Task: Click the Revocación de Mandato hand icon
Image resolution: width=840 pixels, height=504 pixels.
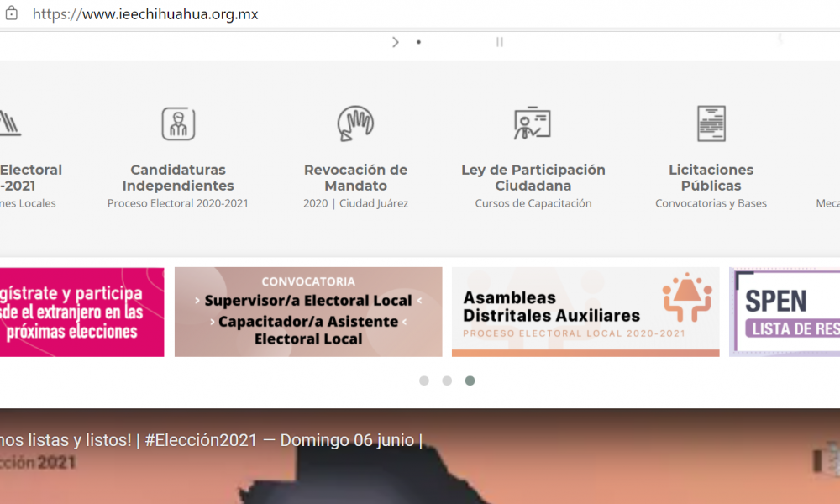Action: (355, 123)
